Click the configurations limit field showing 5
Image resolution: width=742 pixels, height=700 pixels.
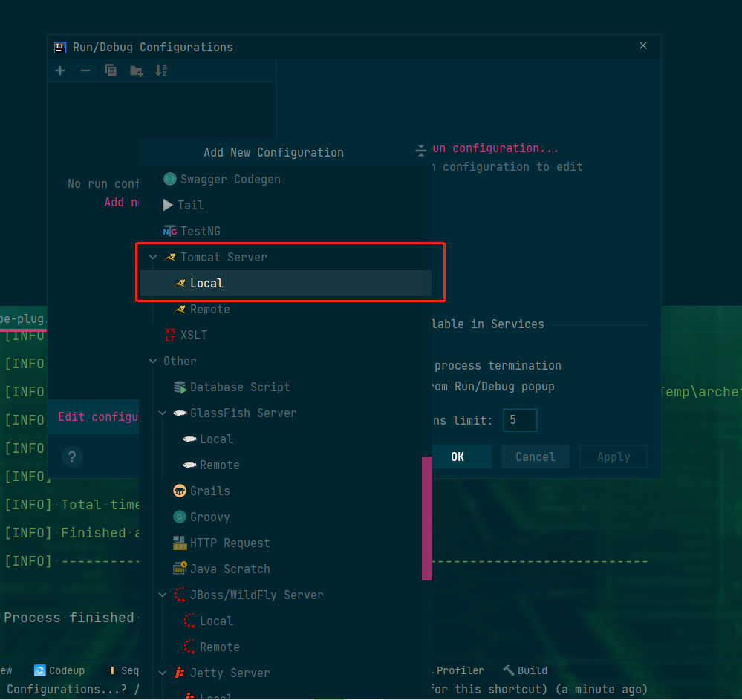(520, 420)
